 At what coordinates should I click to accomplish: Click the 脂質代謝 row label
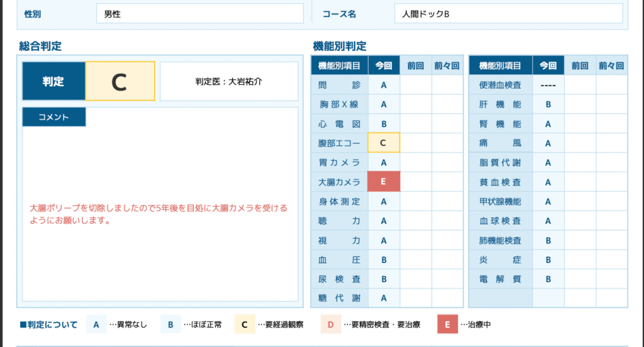tap(500, 162)
